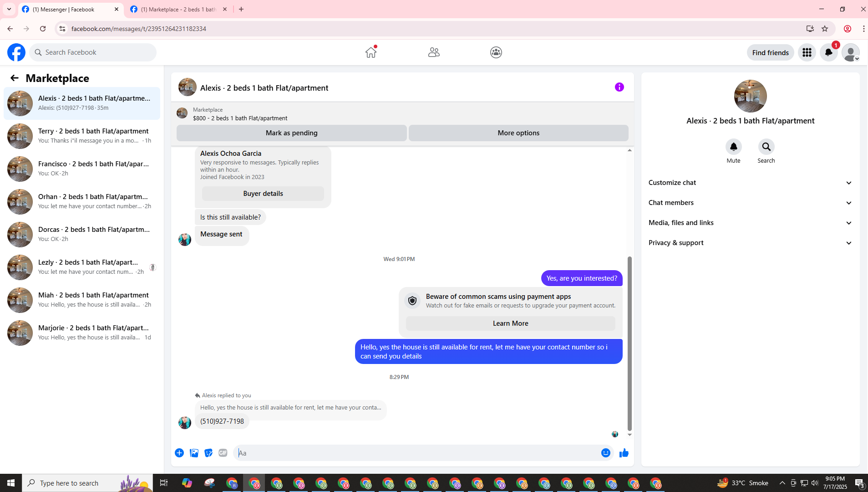The image size is (868, 492).
Task: Open a new browser tab
Action: (241, 9)
